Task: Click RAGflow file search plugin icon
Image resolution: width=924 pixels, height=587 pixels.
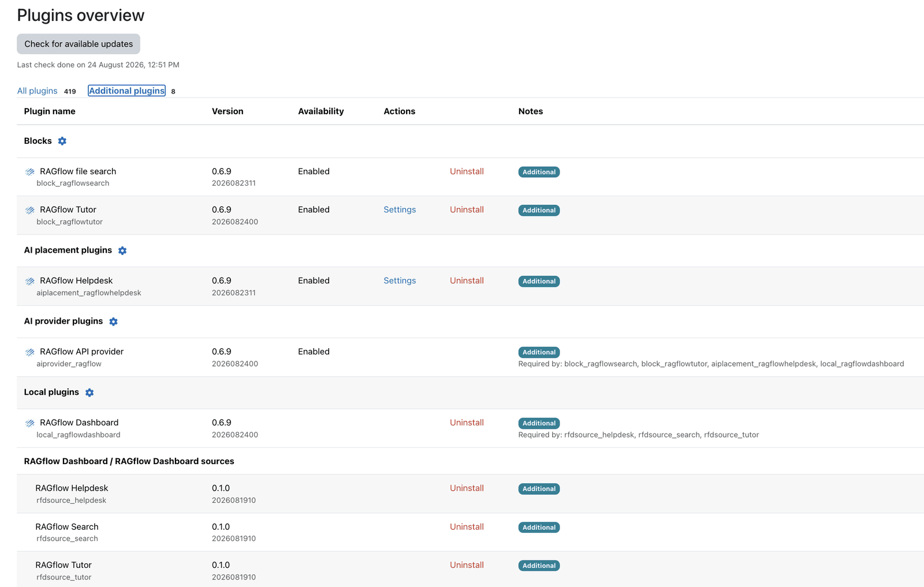Action: pos(30,172)
